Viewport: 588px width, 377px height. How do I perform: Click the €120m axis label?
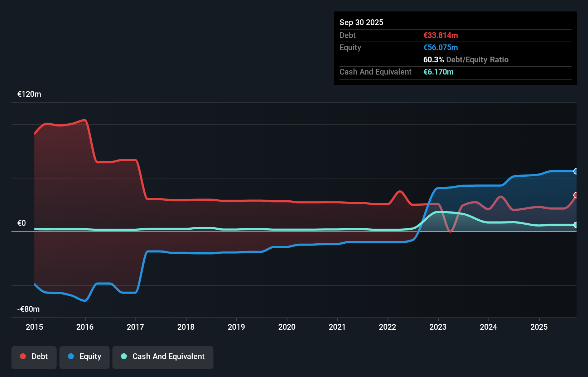29,94
